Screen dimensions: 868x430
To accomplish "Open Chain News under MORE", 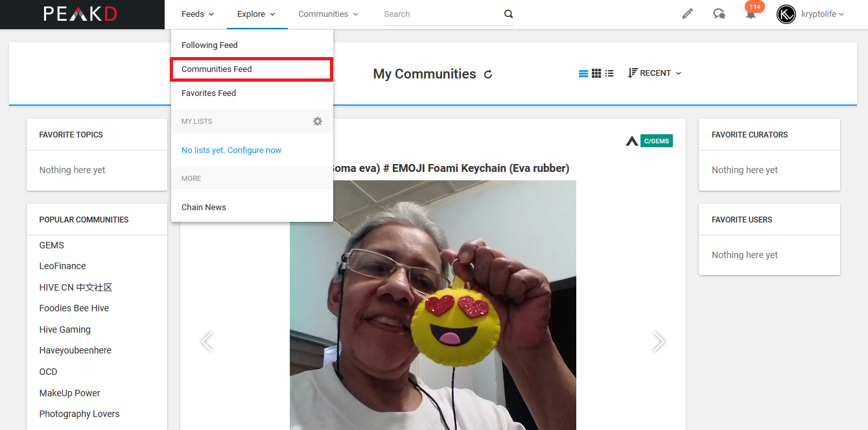I will click(204, 207).
